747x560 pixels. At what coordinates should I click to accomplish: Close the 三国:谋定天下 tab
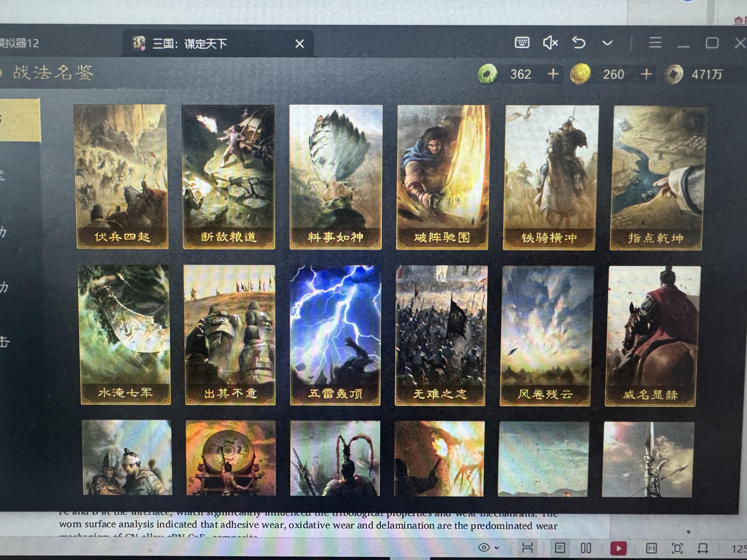(300, 44)
